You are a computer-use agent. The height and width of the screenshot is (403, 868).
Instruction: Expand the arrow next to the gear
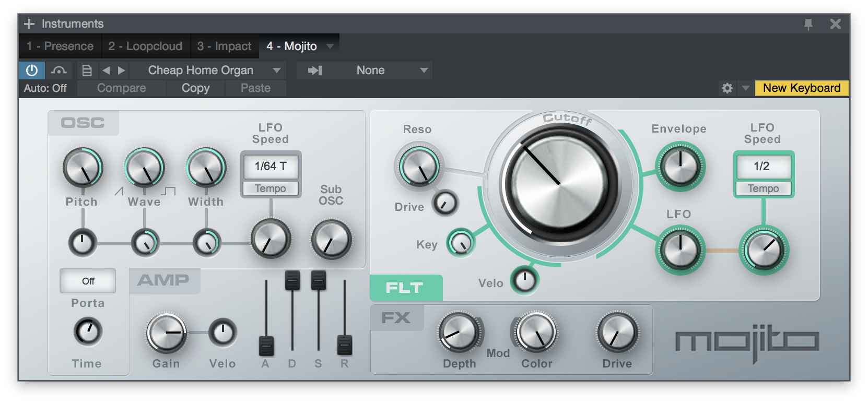[x=746, y=88]
